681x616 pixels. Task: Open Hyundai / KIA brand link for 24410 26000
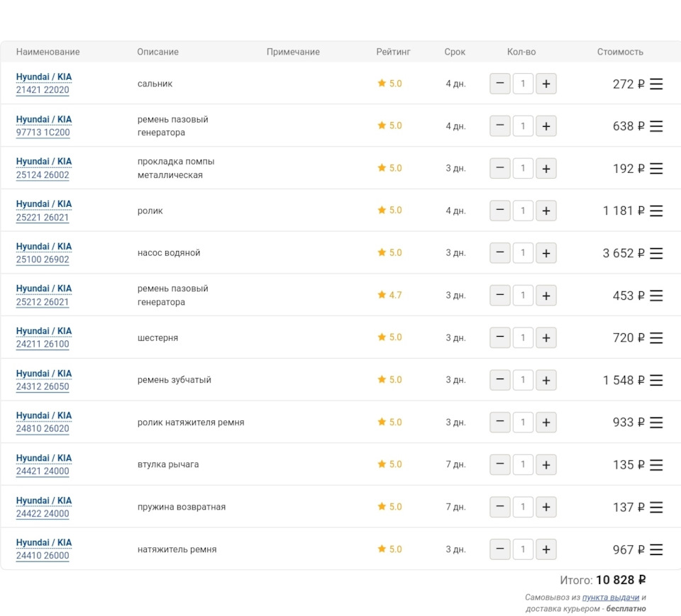(x=44, y=542)
